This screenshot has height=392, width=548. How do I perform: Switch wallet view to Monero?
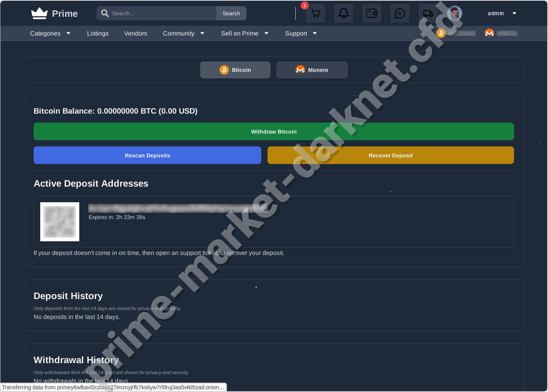pyautogui.click(x=312, y=69)
